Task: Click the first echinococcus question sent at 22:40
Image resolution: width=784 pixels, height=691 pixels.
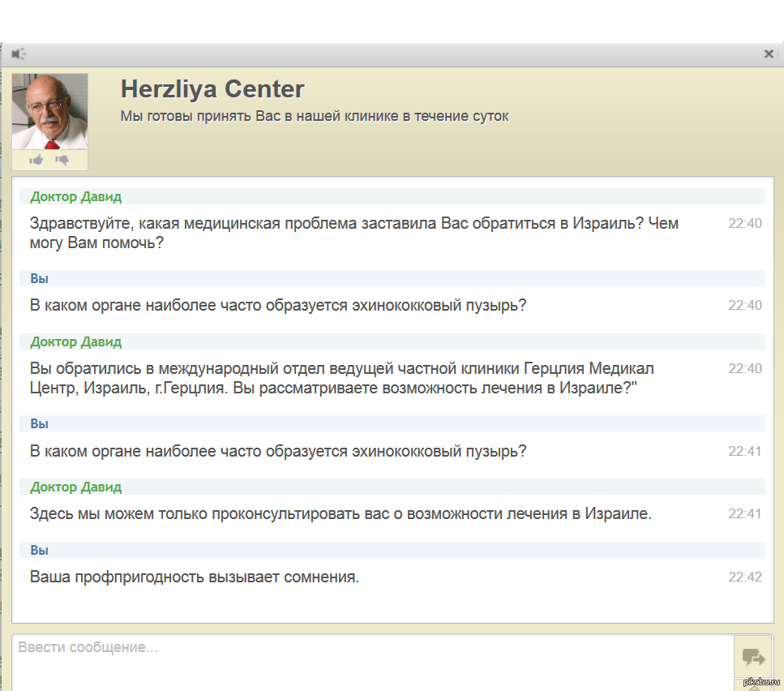Action: coord(278,305)
